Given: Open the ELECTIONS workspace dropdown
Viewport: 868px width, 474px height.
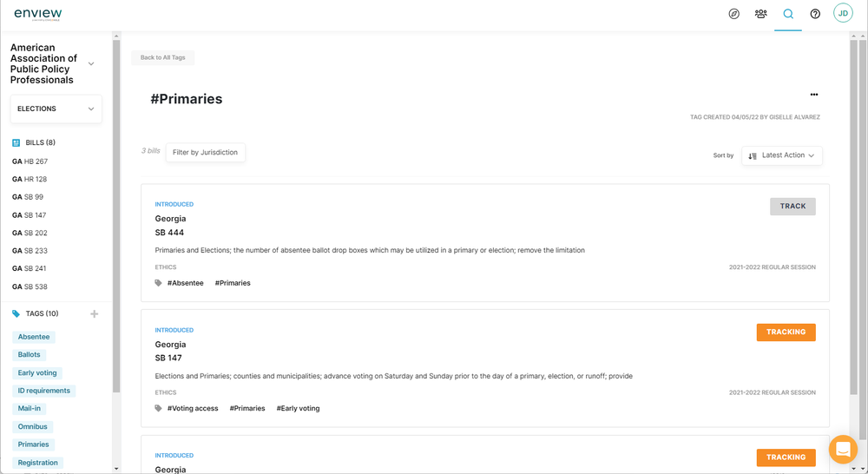Looking at the screenshot, I should (56, 109).
